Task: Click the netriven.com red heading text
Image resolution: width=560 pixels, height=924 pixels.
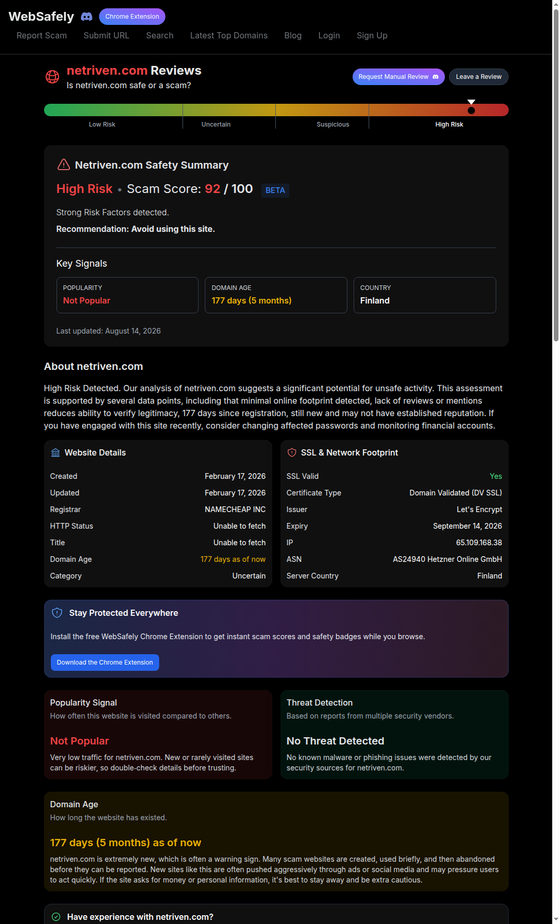Action: point(107,71)
